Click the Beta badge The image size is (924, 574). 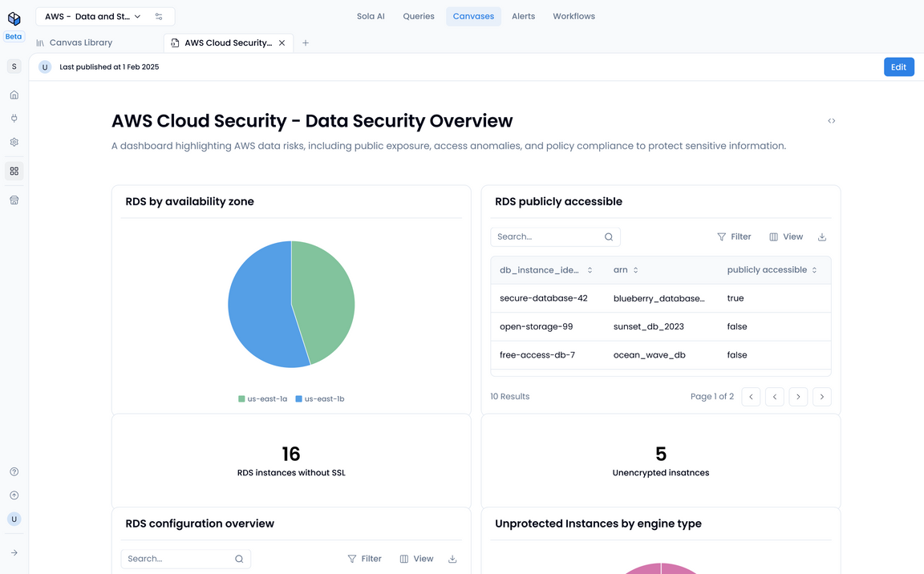coord(14,37)
